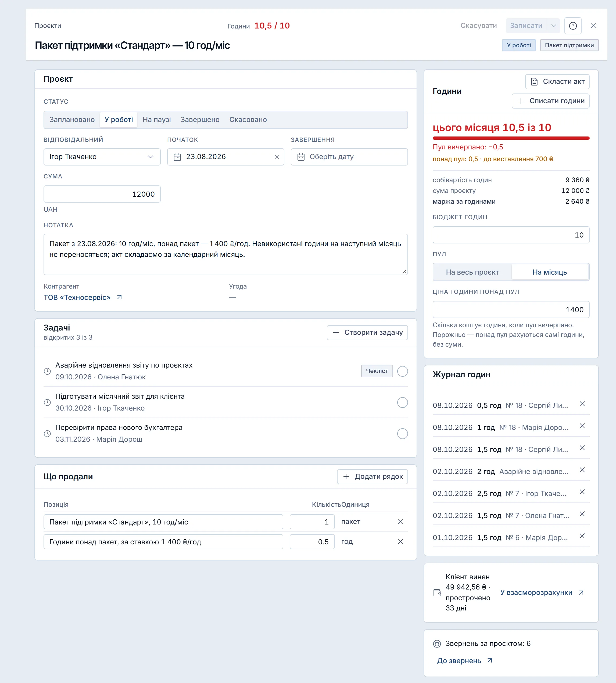
Task: Open the Відповідальний dropdown Ігор Ткаченко
Action: tap(102, 157)
